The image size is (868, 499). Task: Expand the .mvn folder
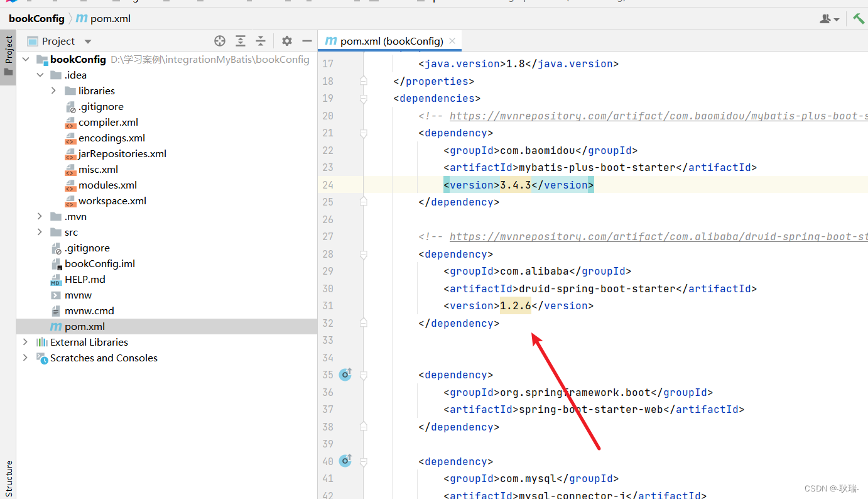40,216
